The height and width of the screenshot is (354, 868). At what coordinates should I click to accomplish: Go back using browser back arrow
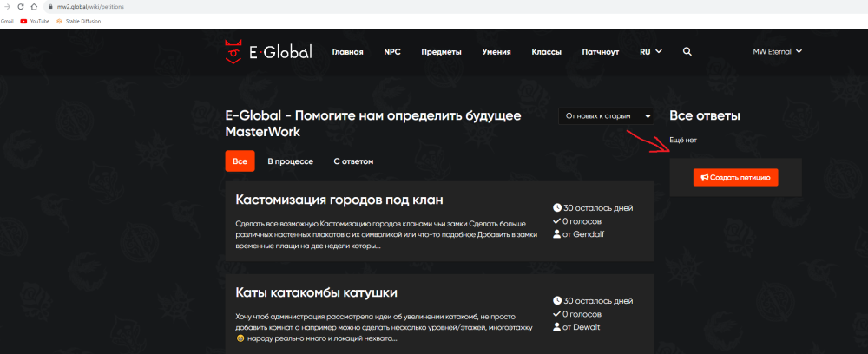pos(7,6)
